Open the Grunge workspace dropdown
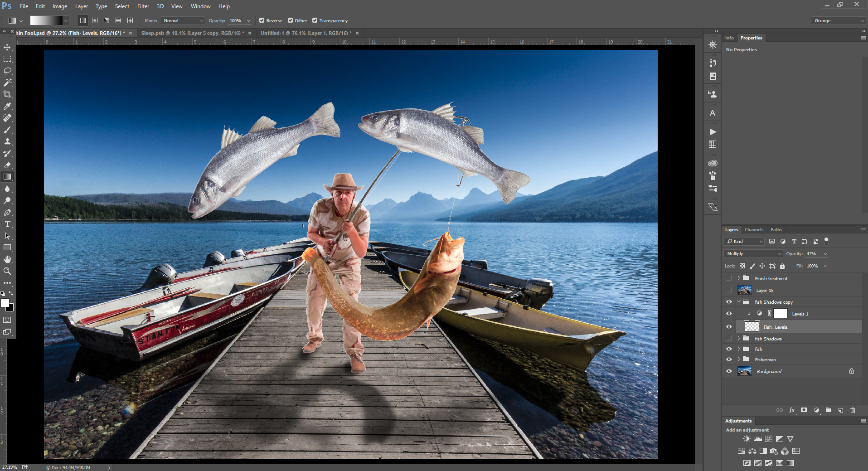Screen dimensions: 868x471 [838, 20]
